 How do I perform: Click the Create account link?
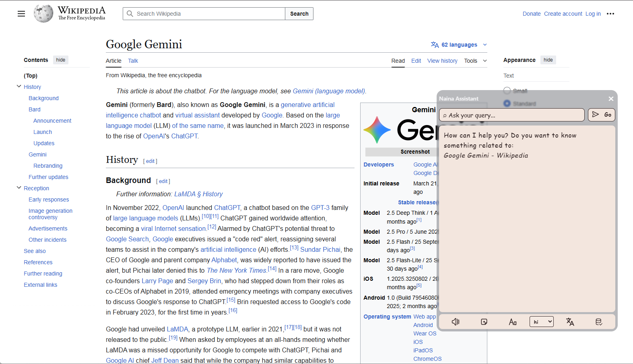coord(563,14)
